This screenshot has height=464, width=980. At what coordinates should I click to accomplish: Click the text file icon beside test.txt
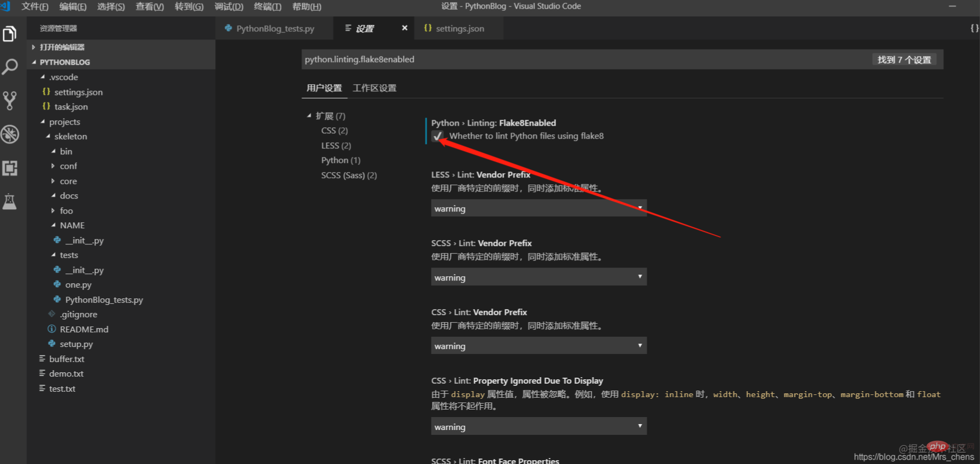pos(42,388)
